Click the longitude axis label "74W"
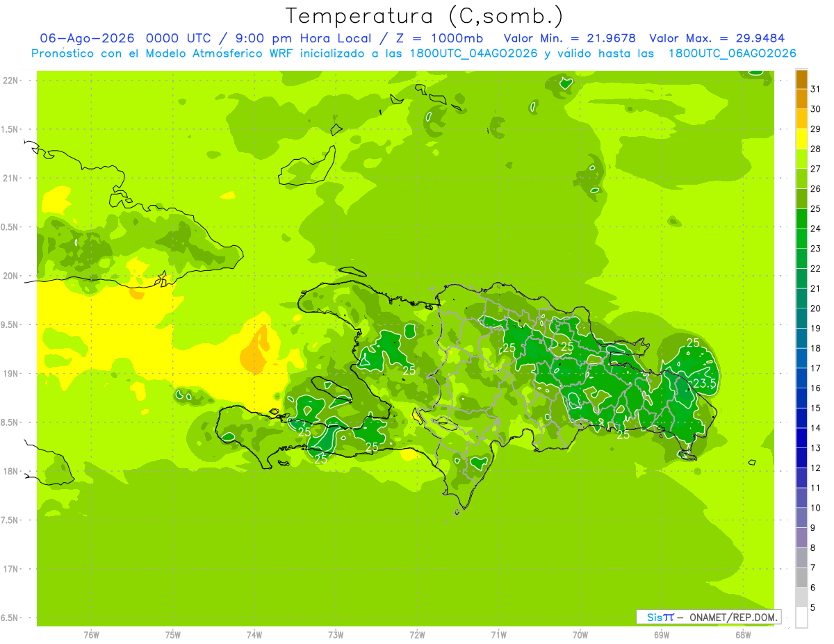Screen dimensions: 834x644 click(x=254, y=635)
